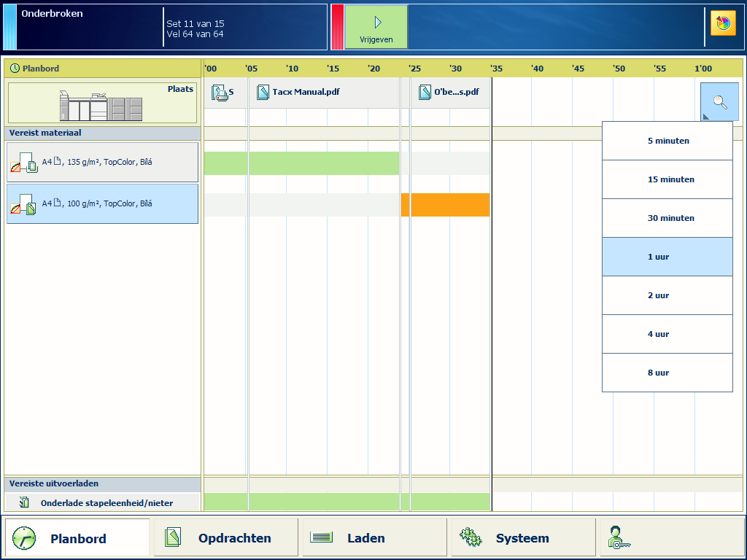The height and width of the screenshot is (560, 747).
Task: Click the media icon of 100 g/m² row
Action: pyautogui.click(x=24, y=204)
